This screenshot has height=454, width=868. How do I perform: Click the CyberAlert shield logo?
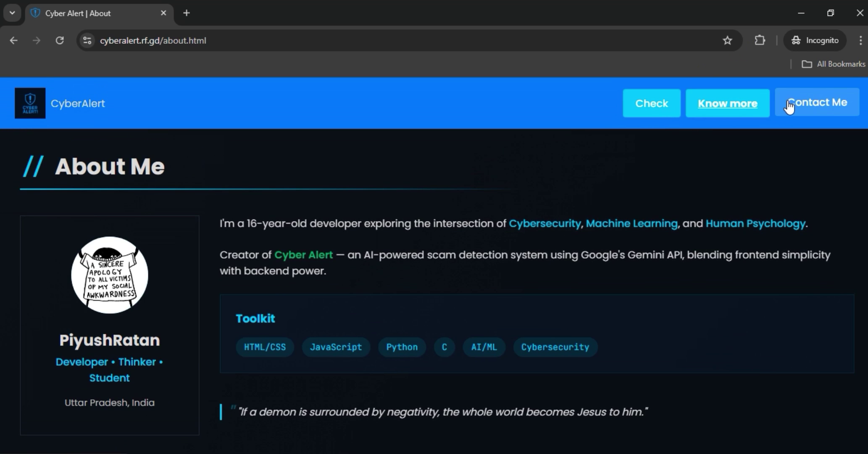tap(30, 103)
